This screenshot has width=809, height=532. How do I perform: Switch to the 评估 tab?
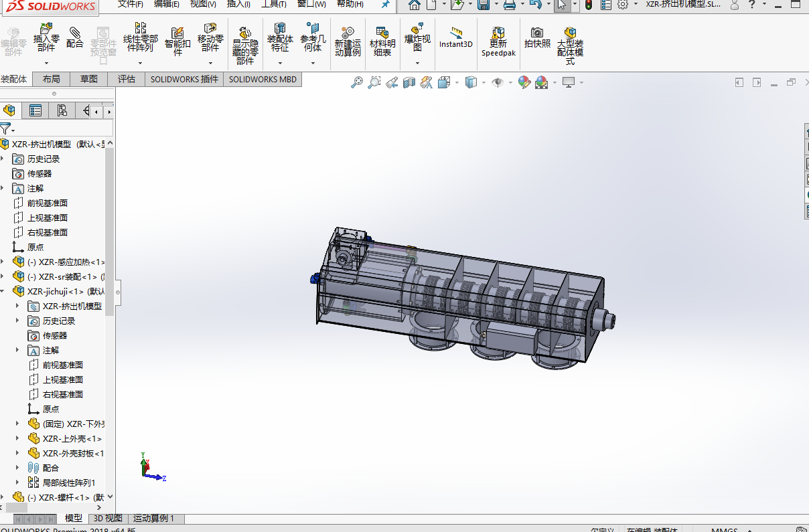coord(127,79)
